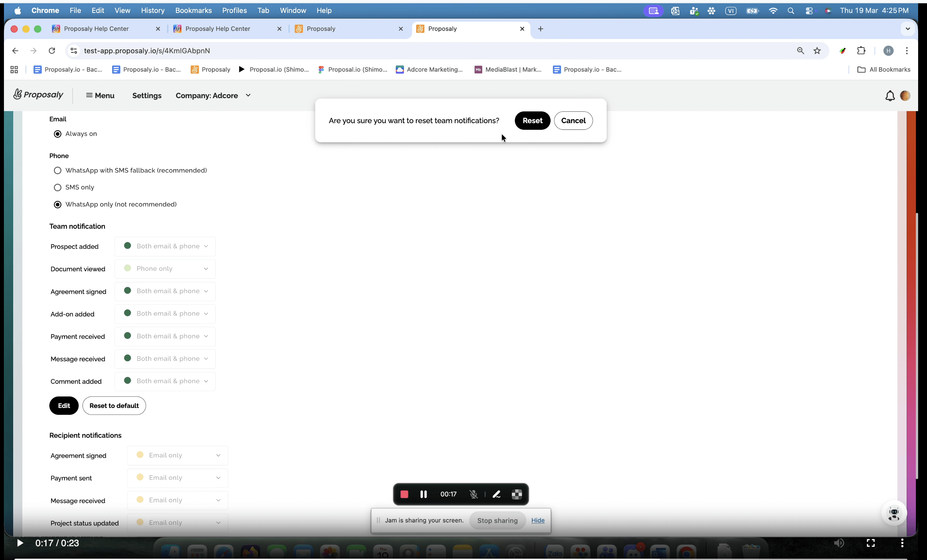Open Chrome apps grid in bookmarks bar
The image size is (927, 560).
click(x=14, y=70)
